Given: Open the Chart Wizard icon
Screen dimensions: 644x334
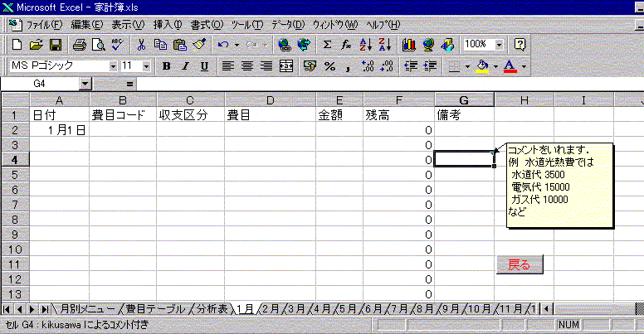Looking at the screenshot, I should point(408,44).
